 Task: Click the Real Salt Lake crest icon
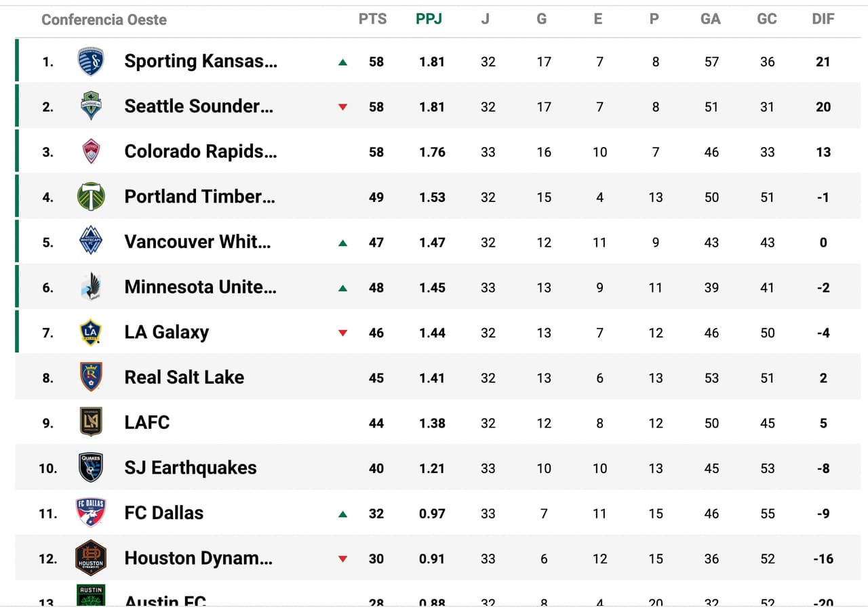point(91,378)
